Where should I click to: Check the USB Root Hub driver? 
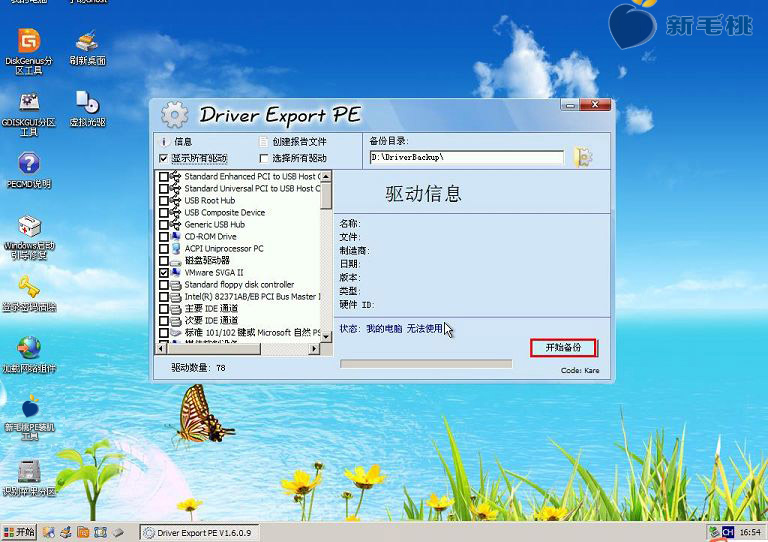click(164, 200)
